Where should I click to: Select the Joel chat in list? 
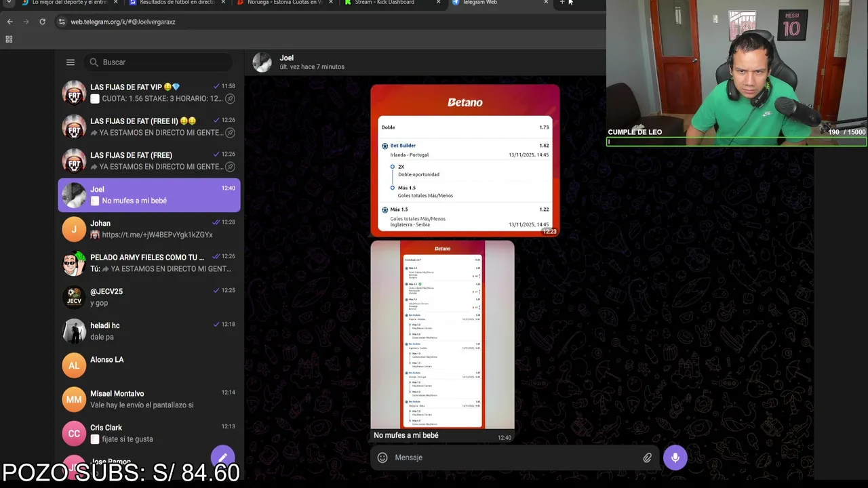[x=149, y=195]
